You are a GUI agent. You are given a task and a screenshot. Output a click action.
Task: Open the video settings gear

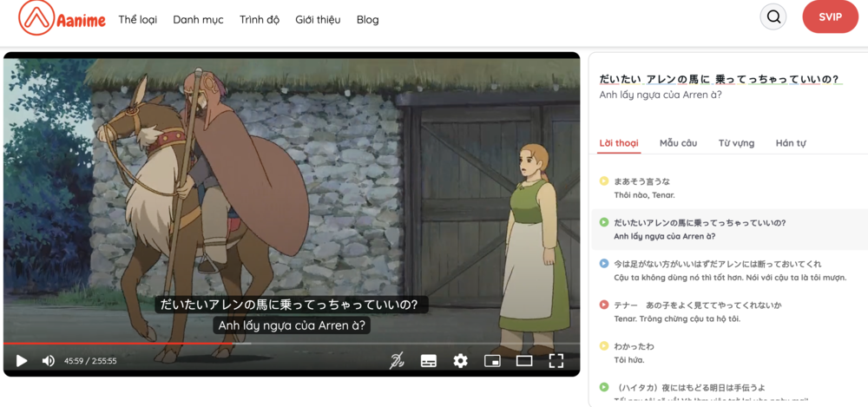coord(460,361)
